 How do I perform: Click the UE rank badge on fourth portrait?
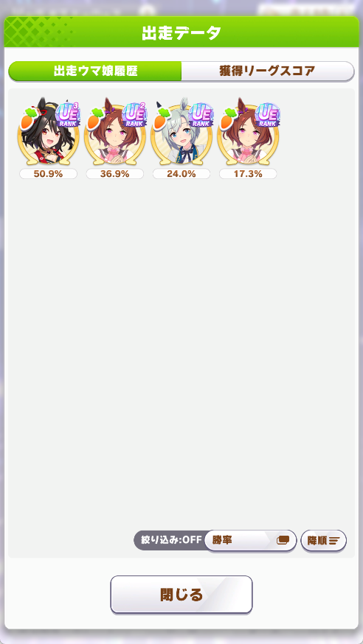click(268, 115)
